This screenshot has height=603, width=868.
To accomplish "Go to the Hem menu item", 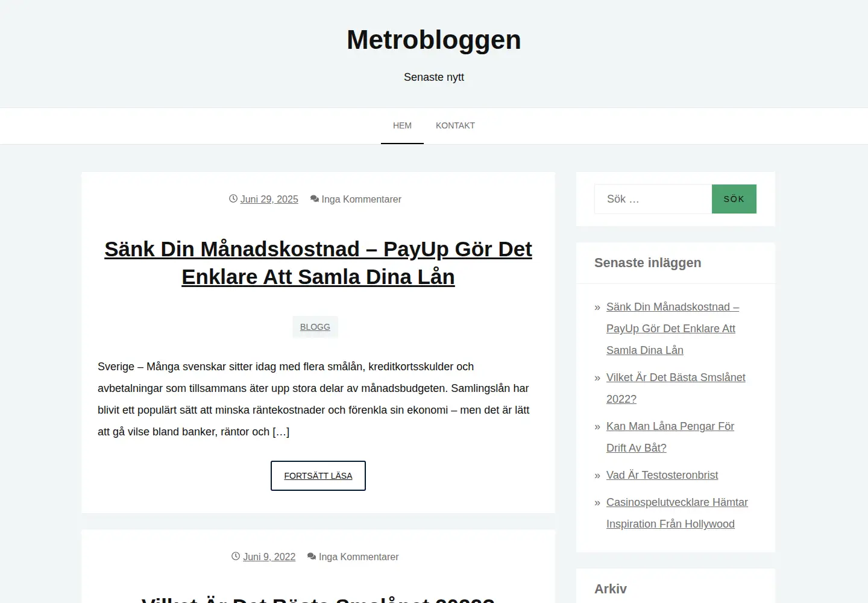I will tap(402, 125).
